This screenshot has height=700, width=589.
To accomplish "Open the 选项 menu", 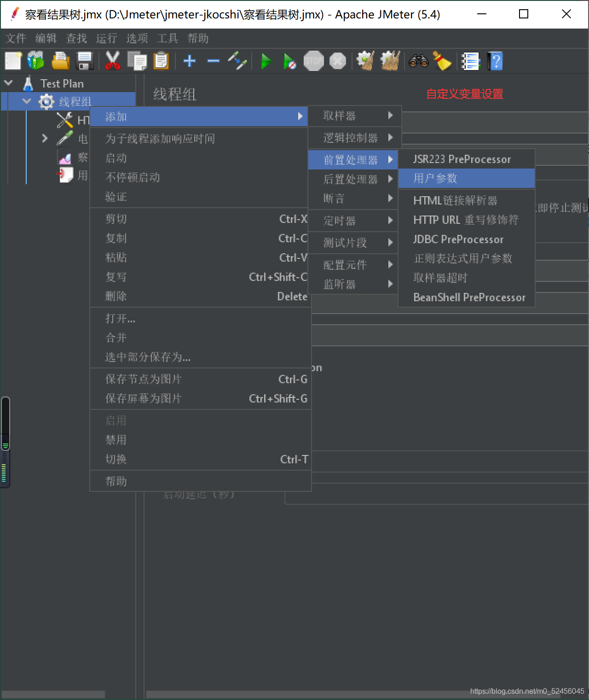I will pos(137,38).
